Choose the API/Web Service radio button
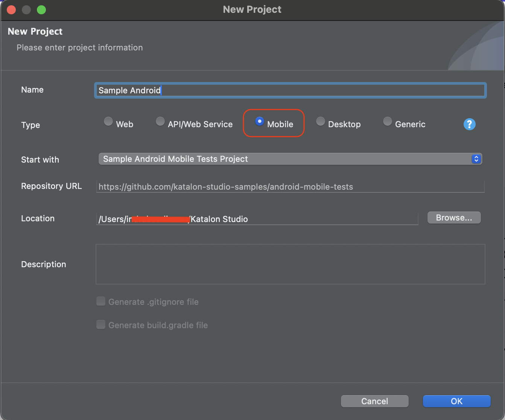 click(160, 122)
